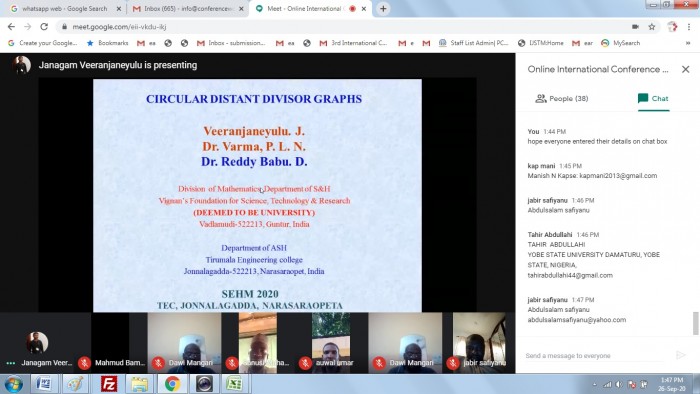Image resolution: width=700 pixels, height=394 pixels.
Task: Switch to the People (38) tab
Action: click(x=562, y=99)
